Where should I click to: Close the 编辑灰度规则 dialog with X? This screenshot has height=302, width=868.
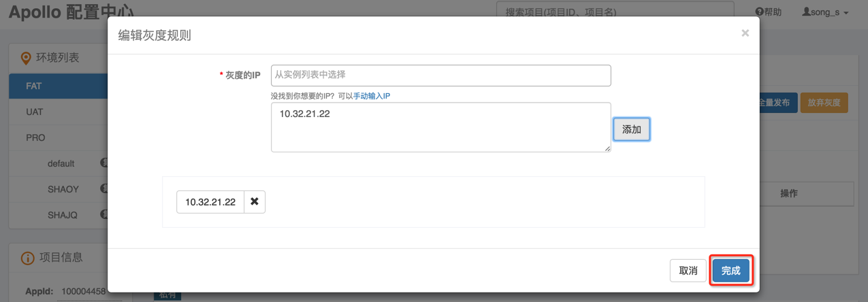coord(745,33)
